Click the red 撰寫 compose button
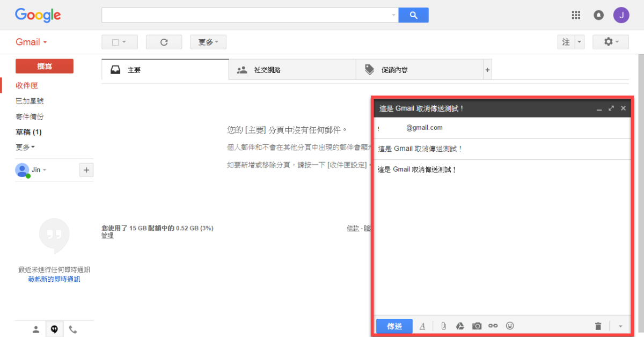The height and width of the screenshot is (337, 644). [x=45, y=66]
